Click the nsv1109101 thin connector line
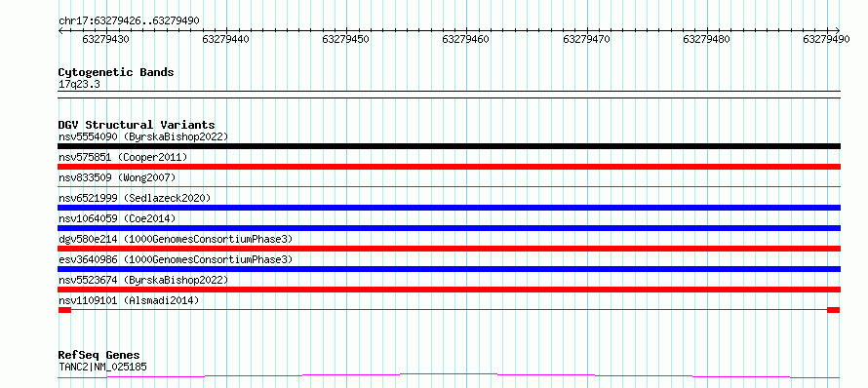The image size is (868, 388). pyautogui.click(x=449, y=310)
